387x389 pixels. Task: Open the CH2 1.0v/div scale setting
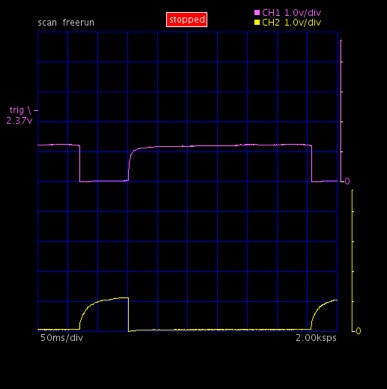[303, 23]
